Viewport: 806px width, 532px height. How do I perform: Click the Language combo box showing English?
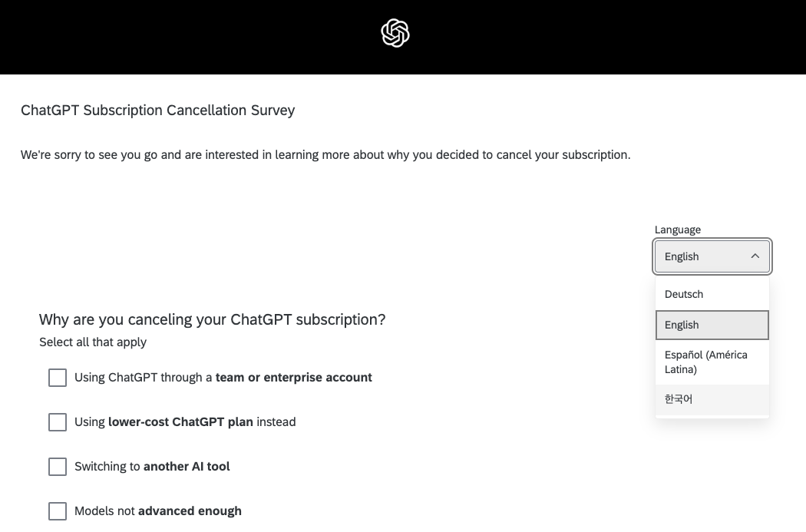tap(702, 256)
